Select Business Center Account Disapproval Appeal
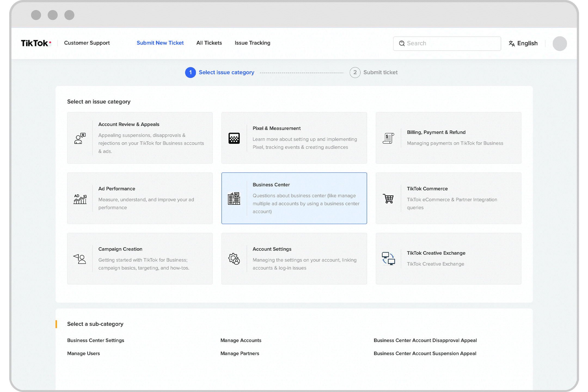The image size is (588, 392). pyautogui.click(x=425, y=340)
